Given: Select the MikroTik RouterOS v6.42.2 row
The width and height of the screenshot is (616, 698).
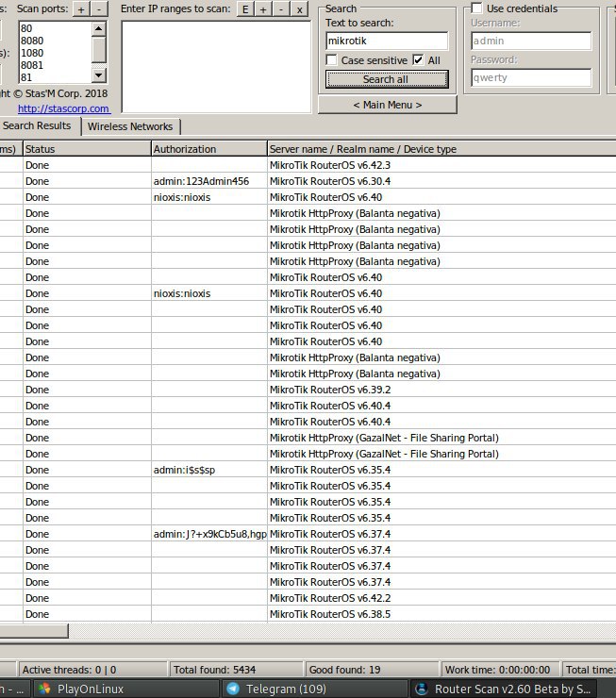Looking at the screenshot, I should click(308, 598).
